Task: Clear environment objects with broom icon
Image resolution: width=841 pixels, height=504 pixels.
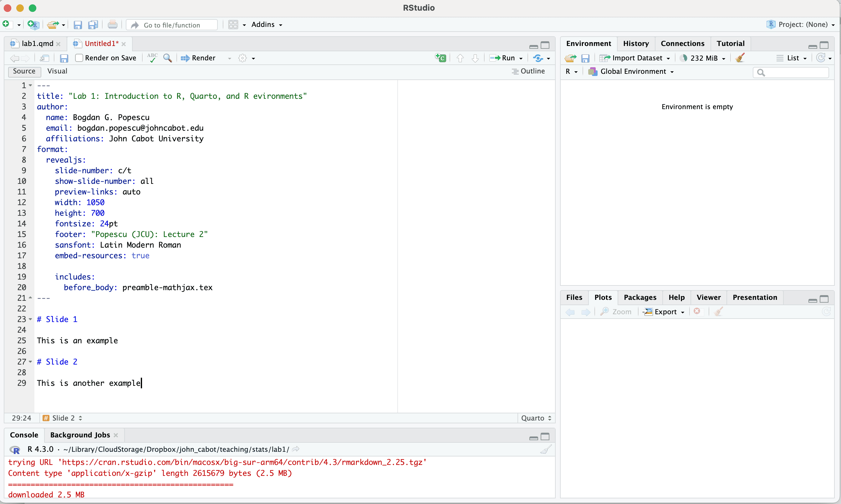Action: tap(740, 58)
